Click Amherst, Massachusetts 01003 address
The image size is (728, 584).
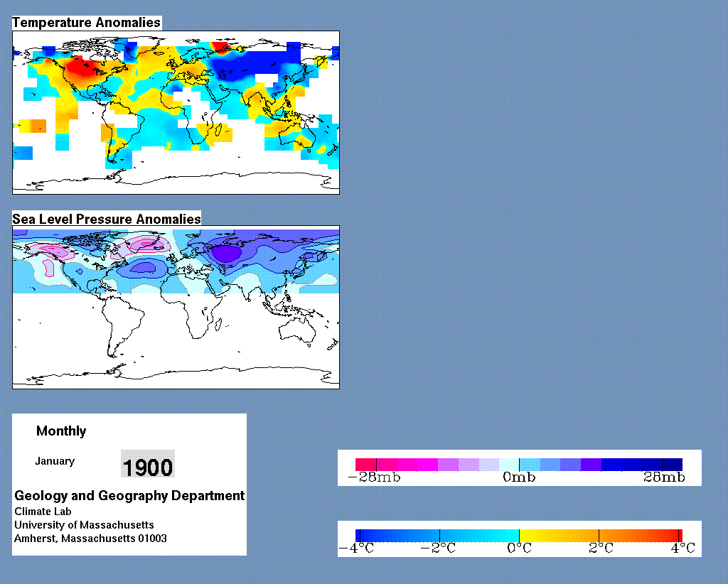(90, 539)
